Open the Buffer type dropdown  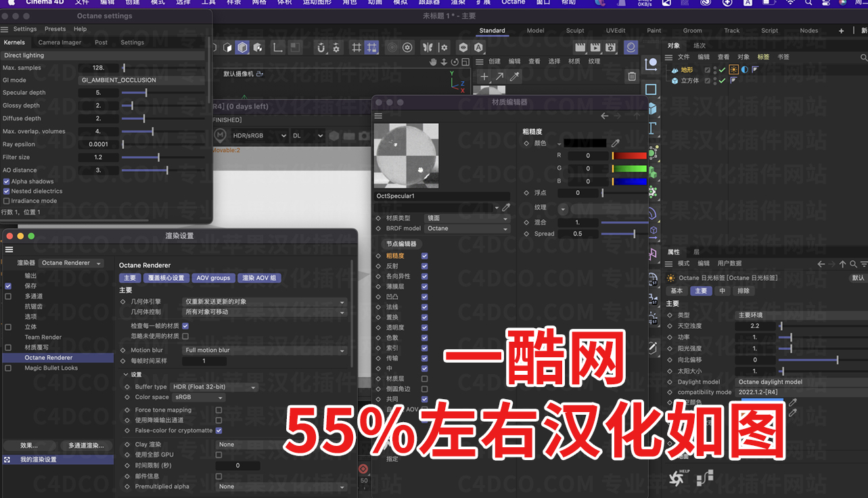(214, 387)
